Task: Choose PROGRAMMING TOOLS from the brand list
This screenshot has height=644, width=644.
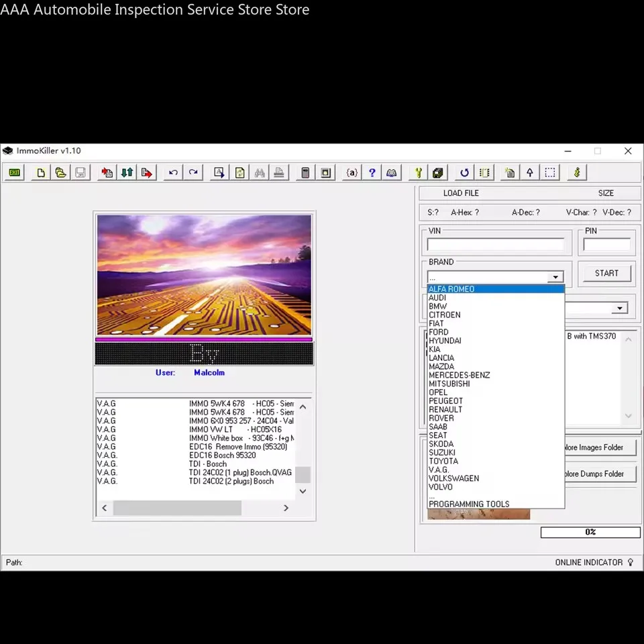Action: point(496,504)
